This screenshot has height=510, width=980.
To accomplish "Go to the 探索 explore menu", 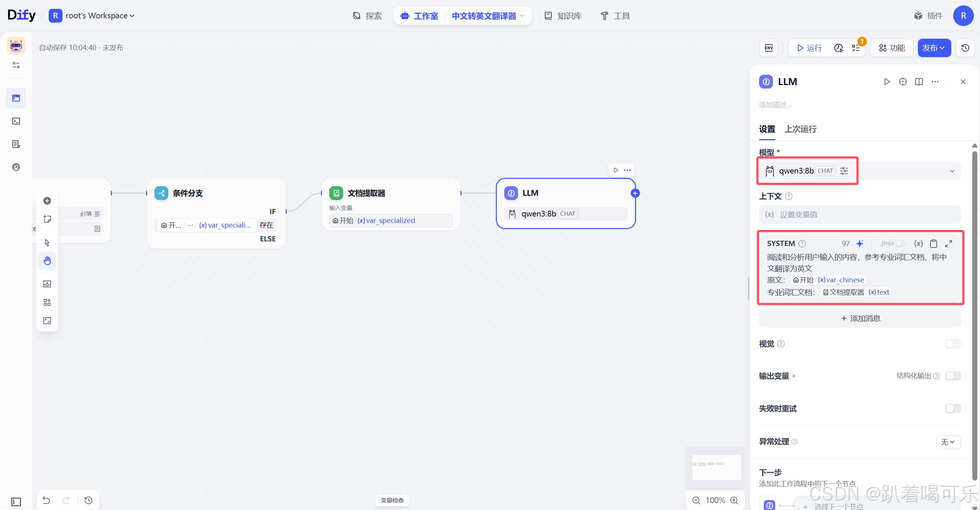I will pos(367,16).
